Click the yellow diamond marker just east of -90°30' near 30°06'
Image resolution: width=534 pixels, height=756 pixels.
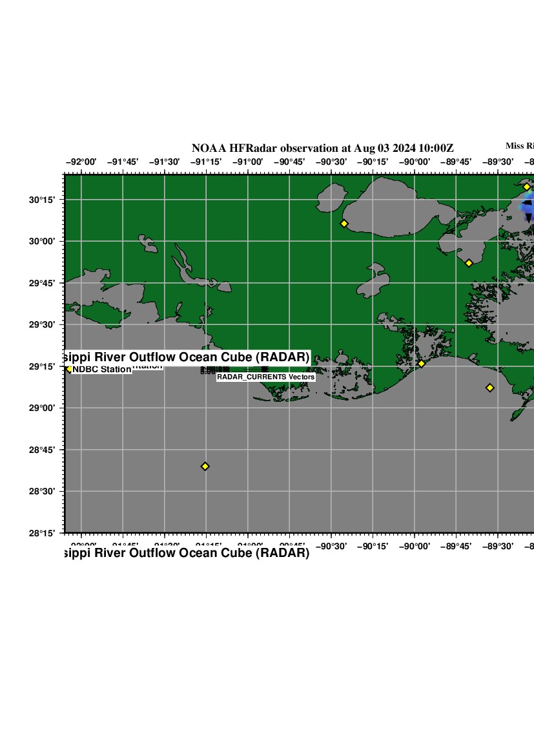click(x=344, y=224)
